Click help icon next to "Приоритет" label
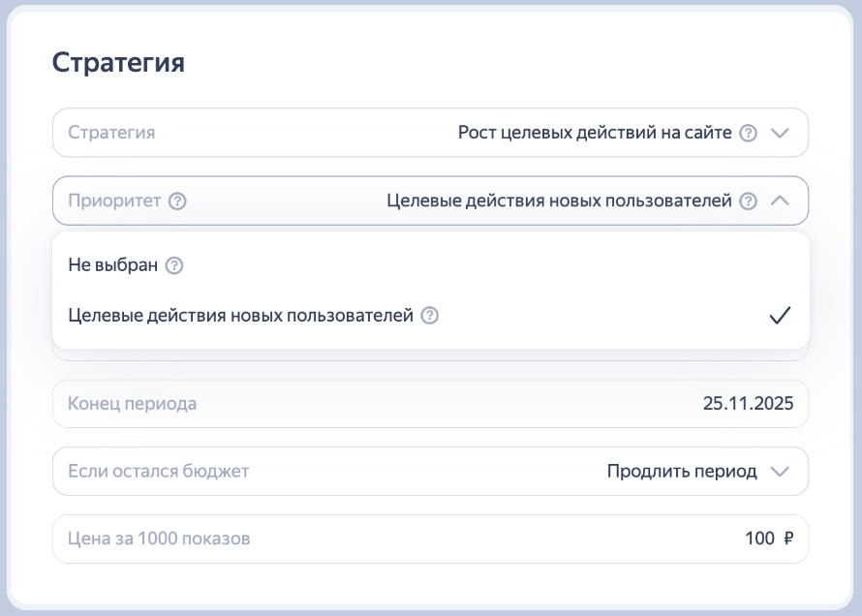Viewport: 862px width, 616px height. click(x=177, y=201)
